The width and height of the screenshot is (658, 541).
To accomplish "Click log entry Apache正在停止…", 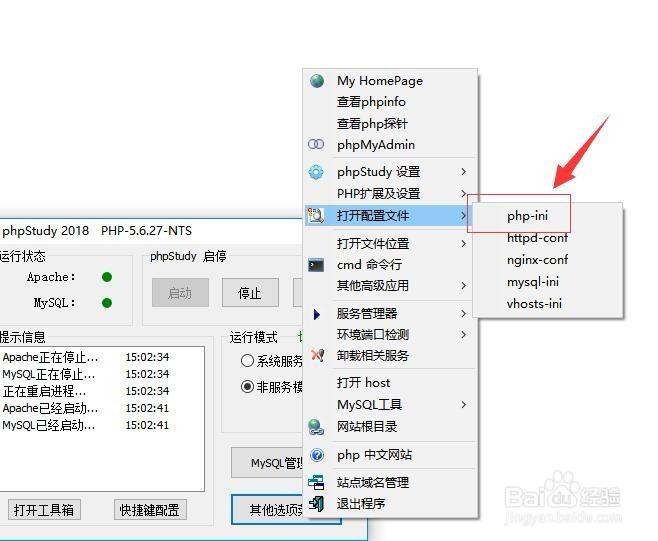I will 50,357.
